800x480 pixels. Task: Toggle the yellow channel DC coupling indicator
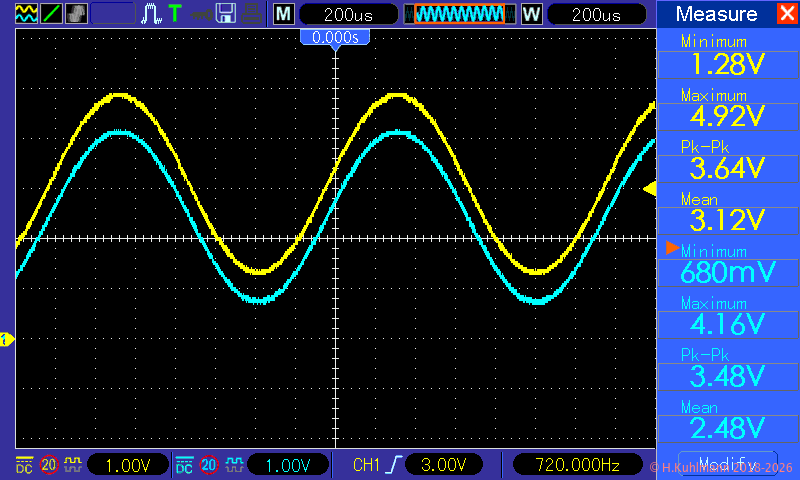(23, 464)
